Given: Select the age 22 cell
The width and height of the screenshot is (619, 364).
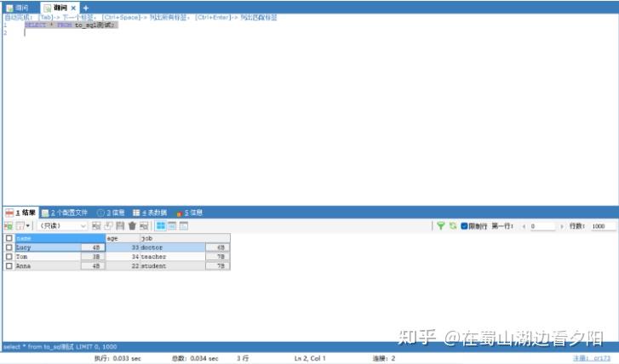Looking at the screenshot, I should click(123, 266).
